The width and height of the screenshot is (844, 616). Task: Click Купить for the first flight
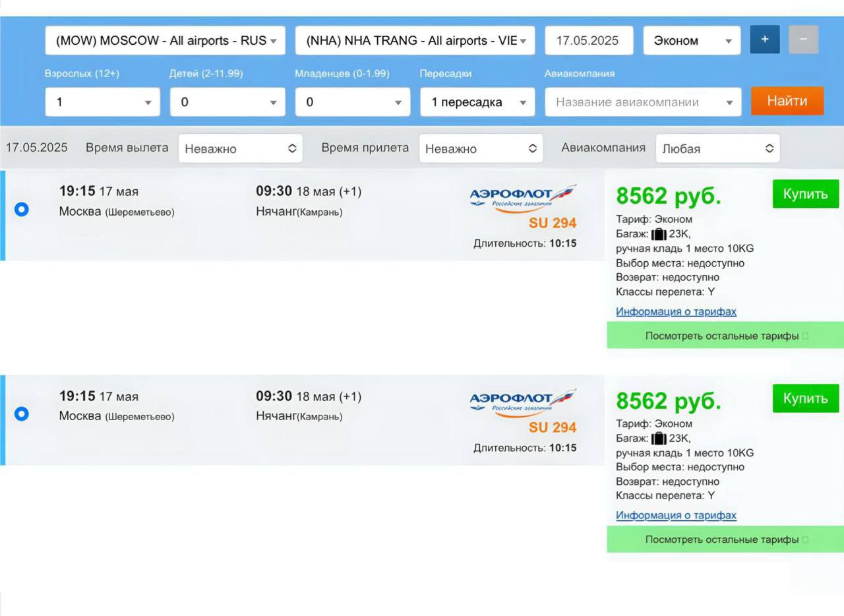[x=805, y=194]
